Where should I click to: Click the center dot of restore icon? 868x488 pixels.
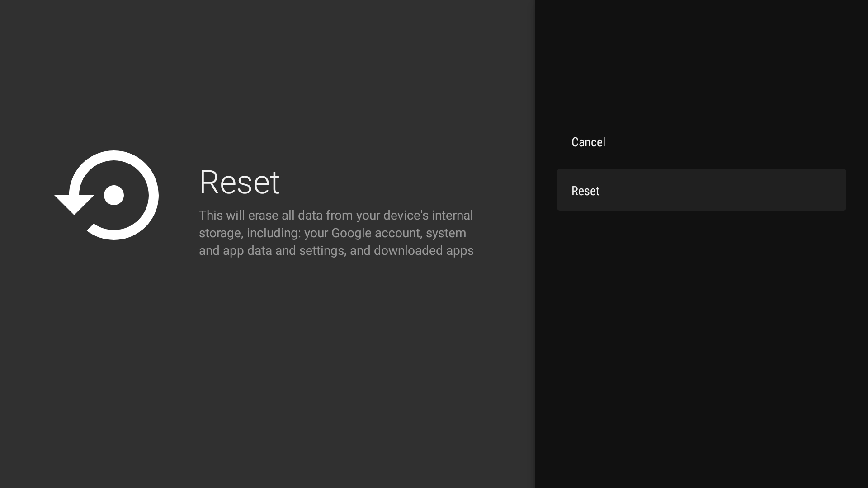pos(113,195)
